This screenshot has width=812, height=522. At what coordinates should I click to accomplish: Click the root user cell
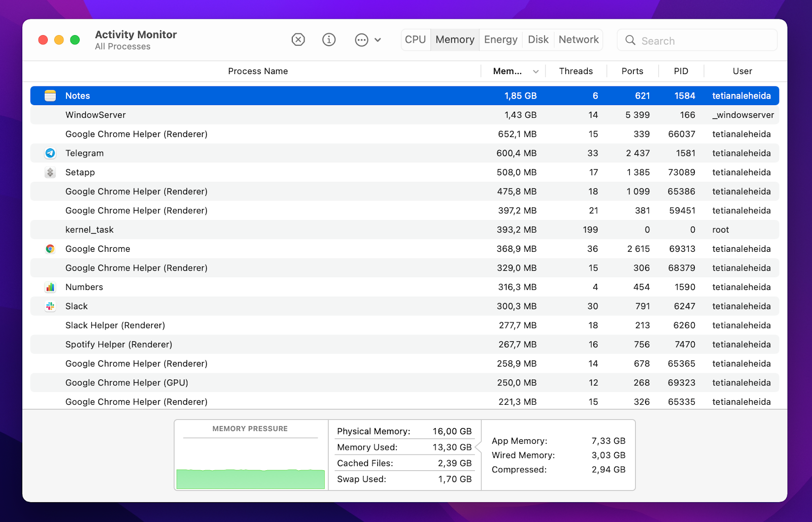coord(720,230)
